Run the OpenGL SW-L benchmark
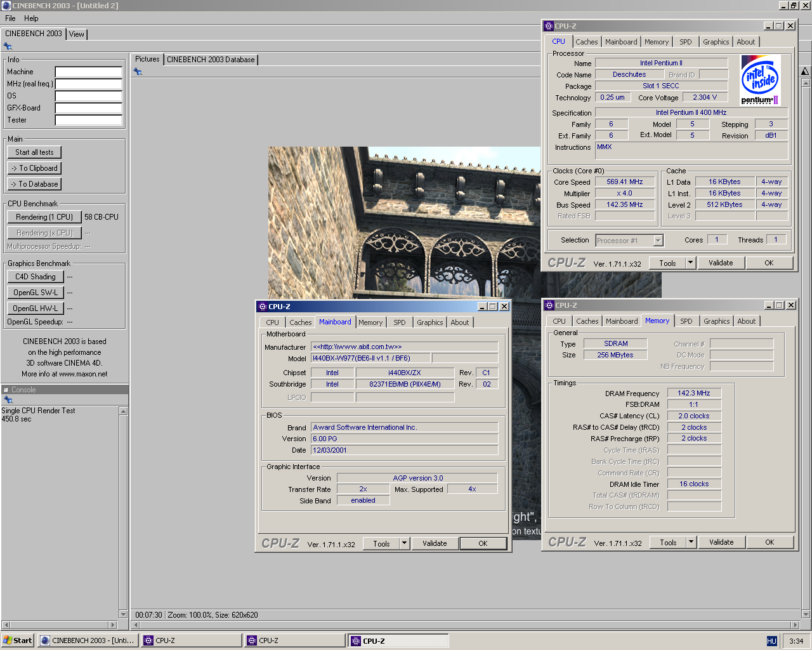 pos(36,293)
